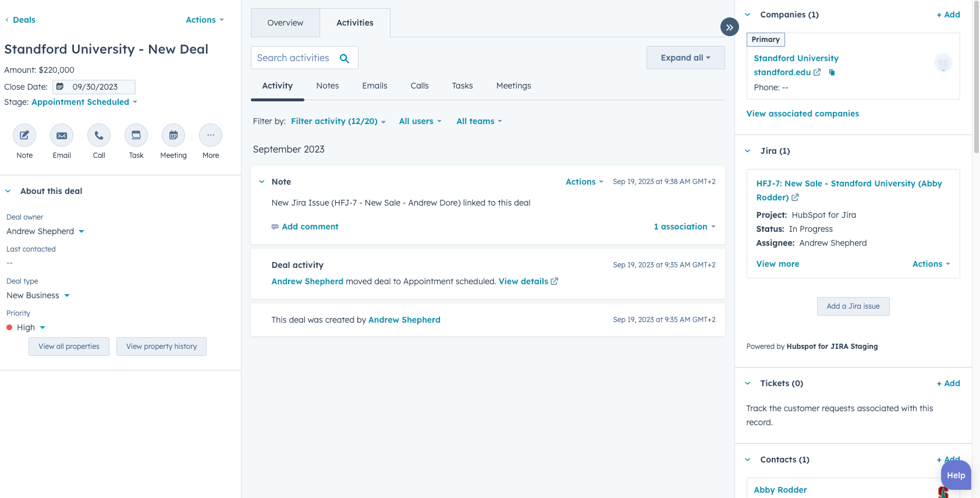
Task: Click View more on Jira card
Action: (777, 264)
